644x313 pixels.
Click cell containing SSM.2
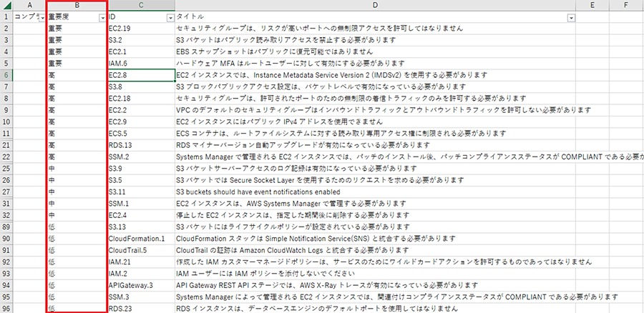[141, 156]
